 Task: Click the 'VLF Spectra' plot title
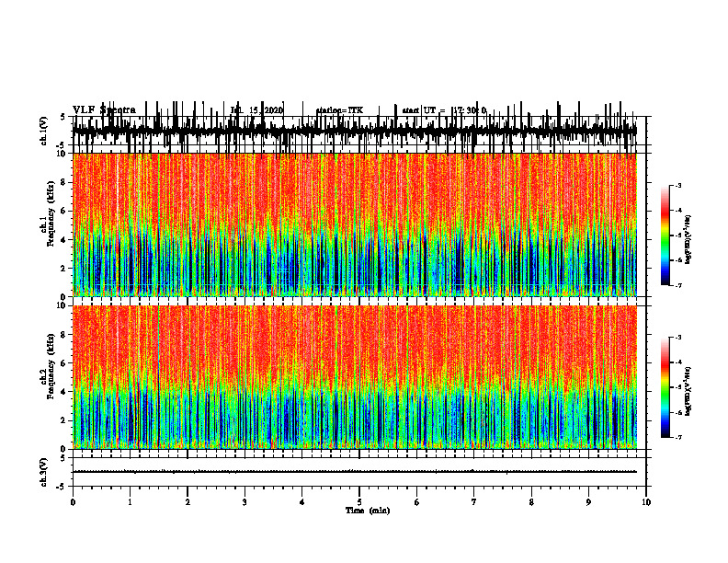pyautogui.click(x=104, y=110)
